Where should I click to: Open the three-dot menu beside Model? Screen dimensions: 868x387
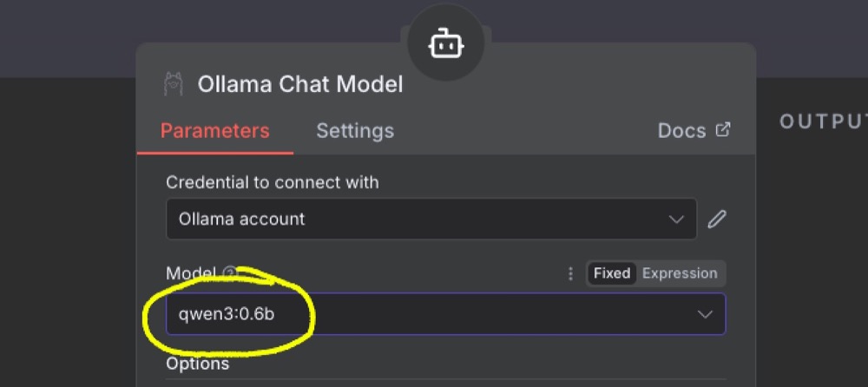click(570, 273)
